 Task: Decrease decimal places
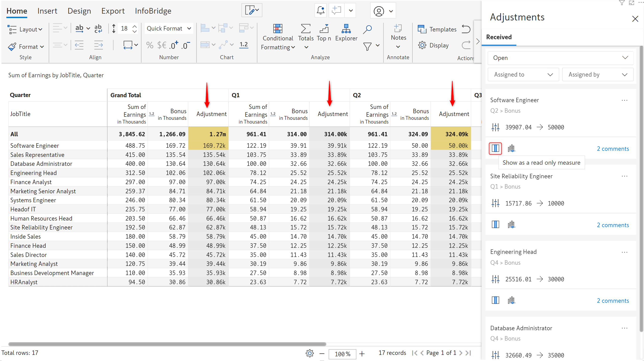186,45
